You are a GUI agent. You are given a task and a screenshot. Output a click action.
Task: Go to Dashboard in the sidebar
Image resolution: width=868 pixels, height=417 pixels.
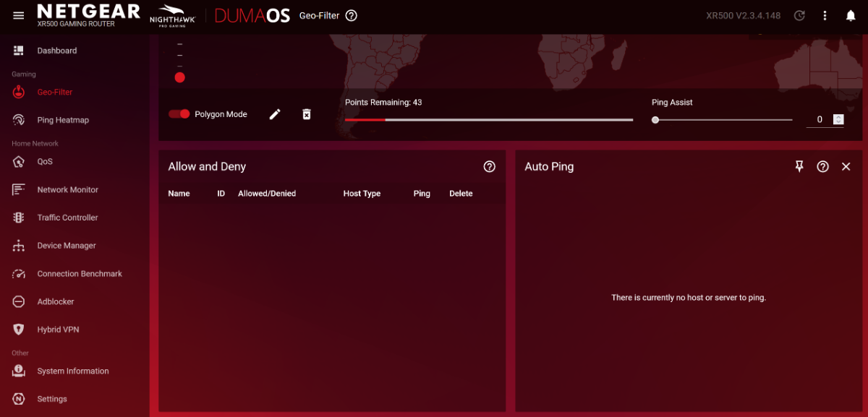pos(56,51)
